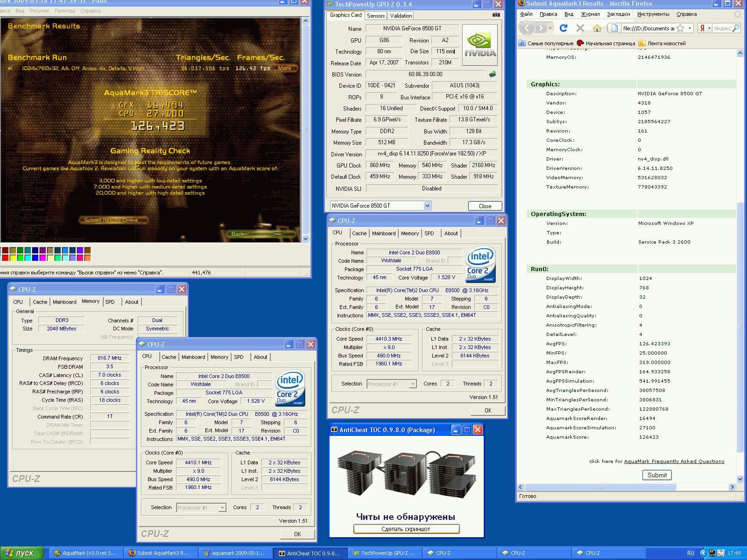Viewport: 747px width, 560px height.
Task: Open aquamark Paint taskbar item
Action: tap(236, 553)
